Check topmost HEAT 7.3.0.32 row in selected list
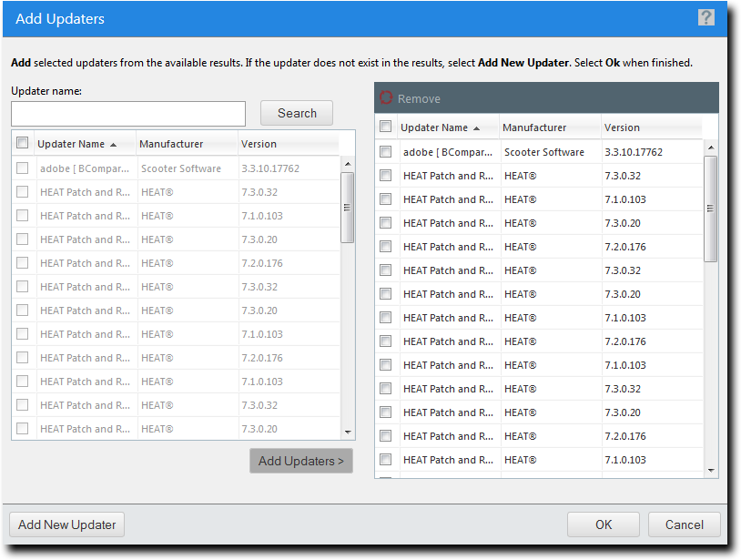The height and width of the screenshot is (560, 741). tap(386, 176)
